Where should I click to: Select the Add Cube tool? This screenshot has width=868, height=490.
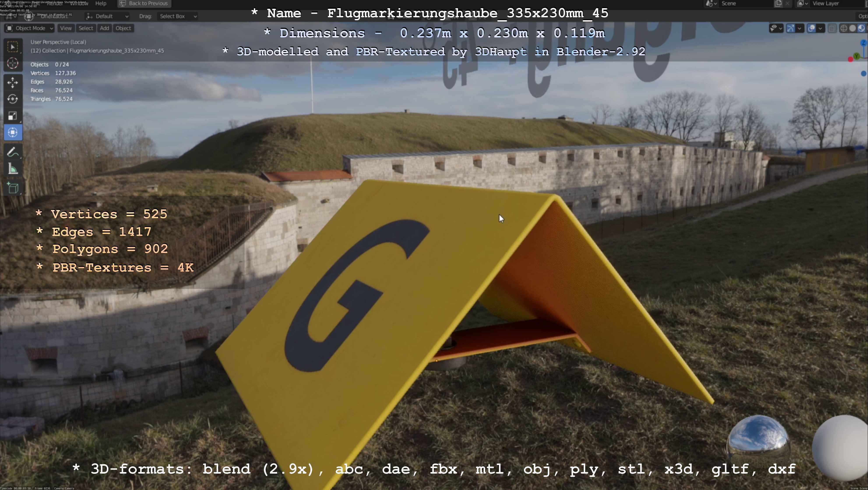point(13,188)
